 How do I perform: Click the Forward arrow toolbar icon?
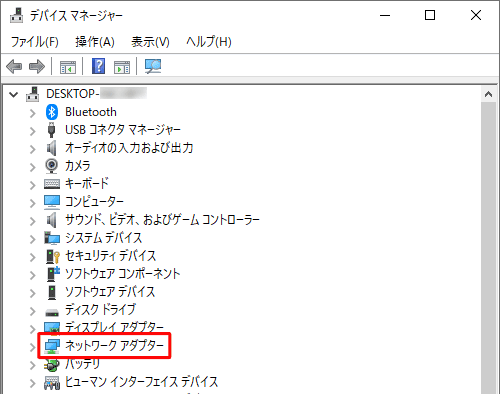(x=37, y=66)
